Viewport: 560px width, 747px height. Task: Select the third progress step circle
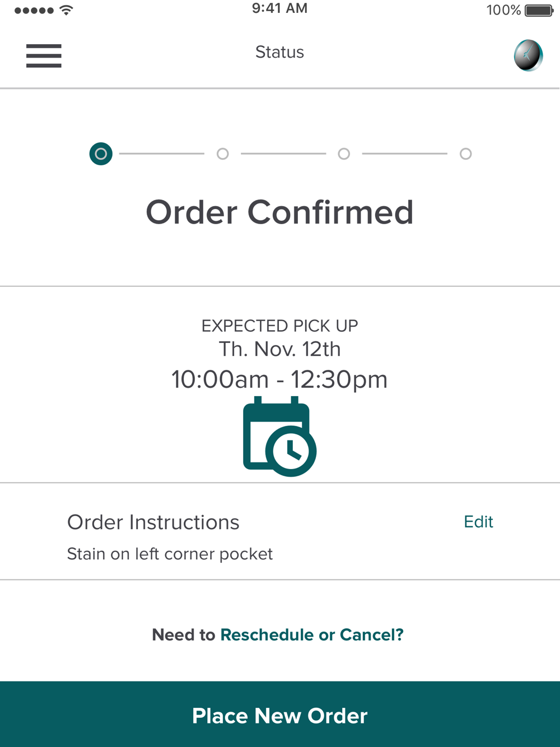coord(344,154)
